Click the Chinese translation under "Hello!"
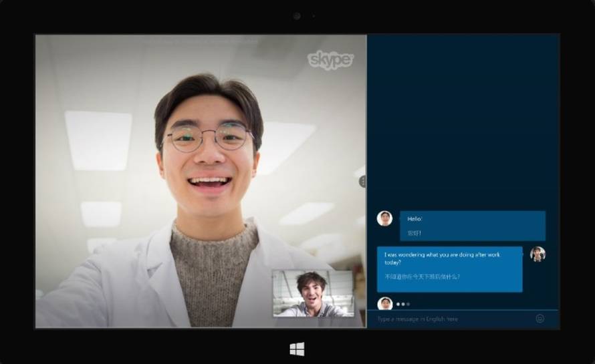 414,233
